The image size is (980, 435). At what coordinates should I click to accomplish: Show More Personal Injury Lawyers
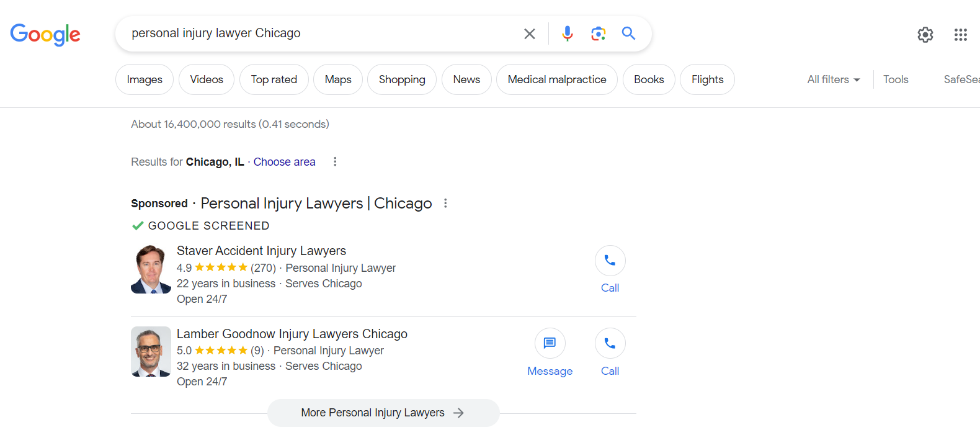(x=383, y=413)
